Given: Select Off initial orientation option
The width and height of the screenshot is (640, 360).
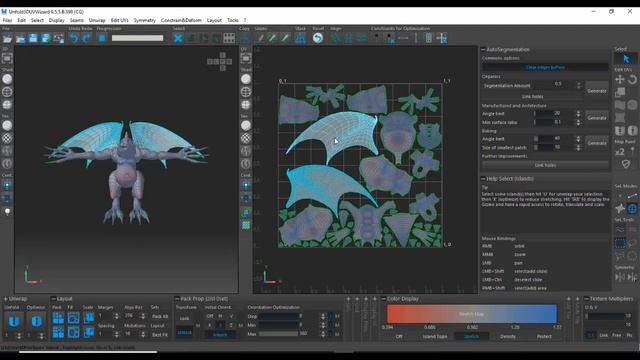Looking at the screenshot, I should 210,316.
